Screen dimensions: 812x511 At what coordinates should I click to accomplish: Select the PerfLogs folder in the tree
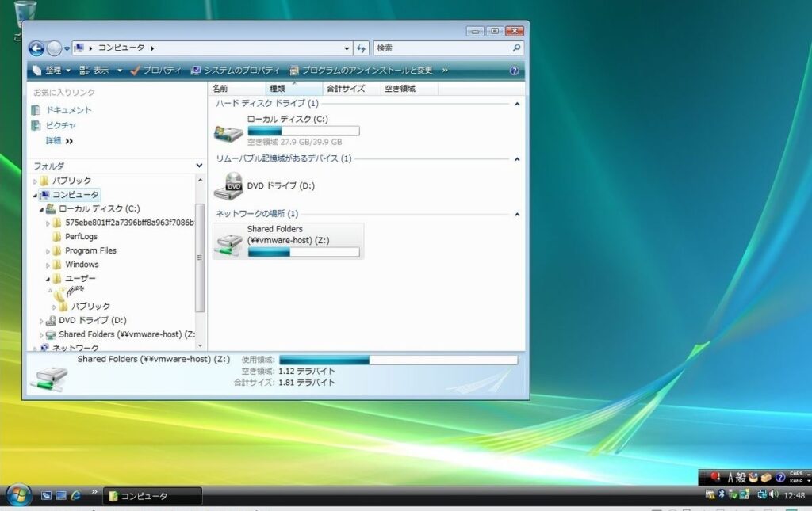[x=75, y=237]
